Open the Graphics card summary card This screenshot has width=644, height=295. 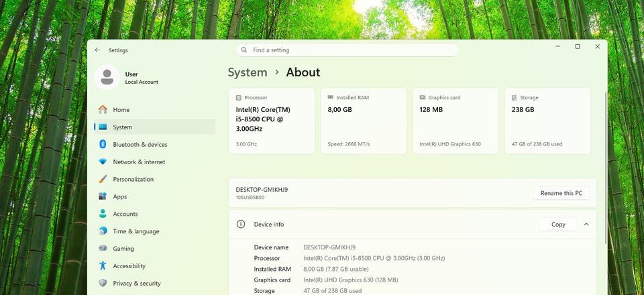(456, 121)
